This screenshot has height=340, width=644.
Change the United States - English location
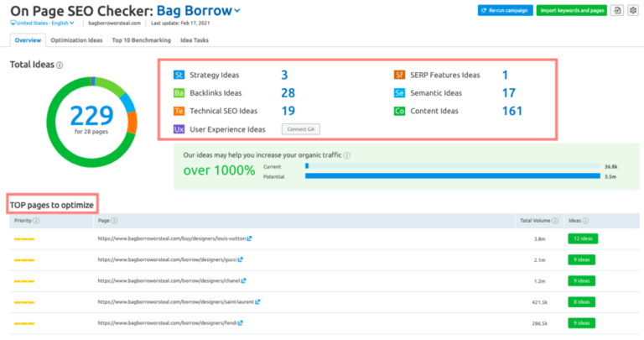[x=42, y=23]
